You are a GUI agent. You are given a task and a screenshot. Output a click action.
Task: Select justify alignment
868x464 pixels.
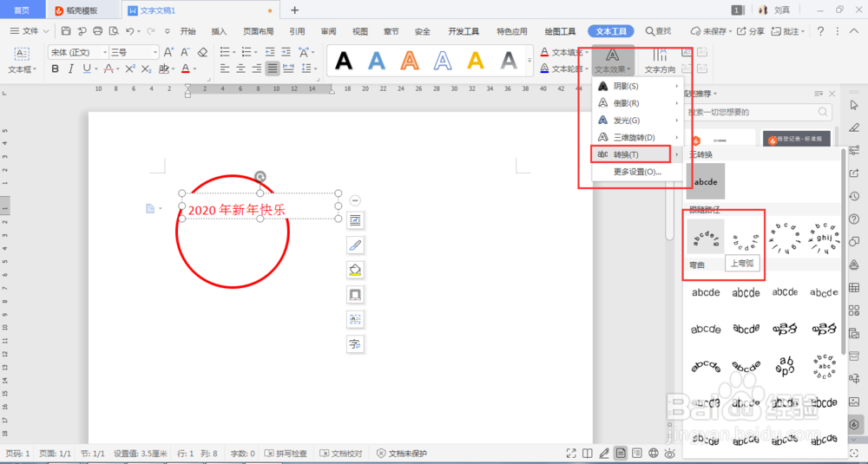tap(273, 69)
